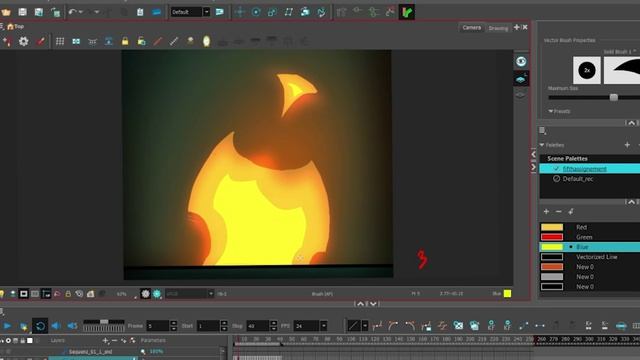Click the Paste clipboard icon
Screen dimensions: 640x360
click(140, 12)
